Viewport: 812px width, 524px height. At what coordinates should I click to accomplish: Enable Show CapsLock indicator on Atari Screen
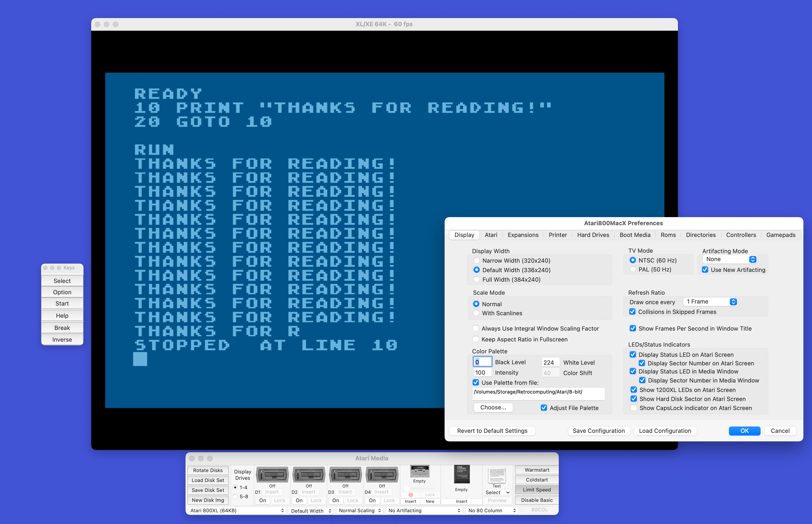pos(633,408)
